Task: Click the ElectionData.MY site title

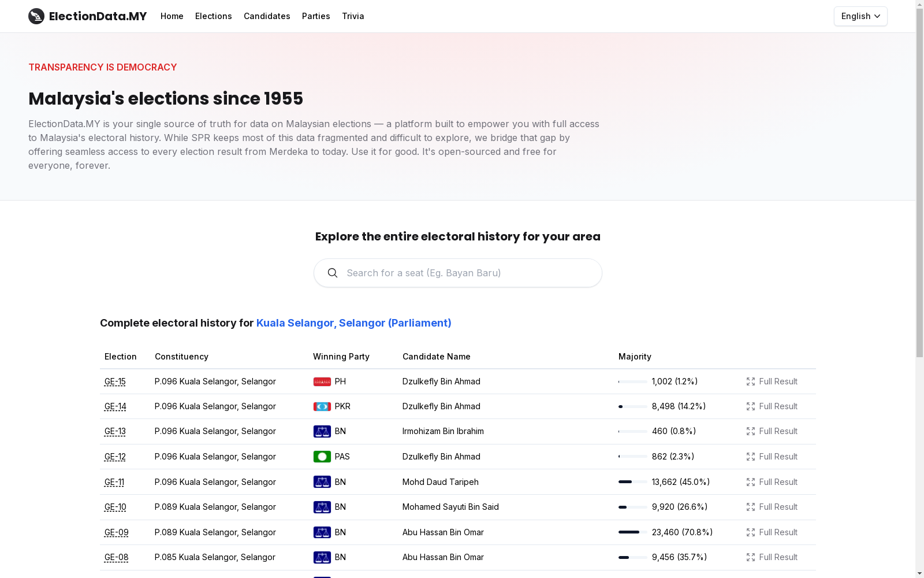Action: (x=98, y=16)
